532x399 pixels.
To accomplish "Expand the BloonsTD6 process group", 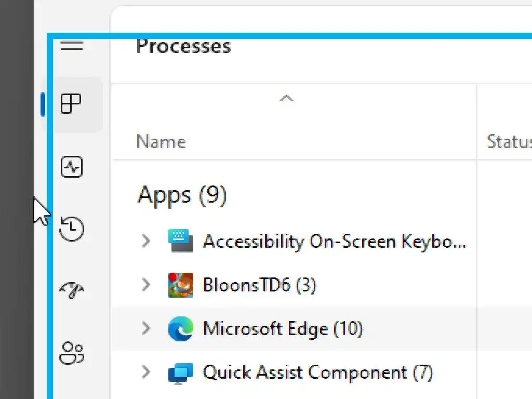I will point(146,285).
